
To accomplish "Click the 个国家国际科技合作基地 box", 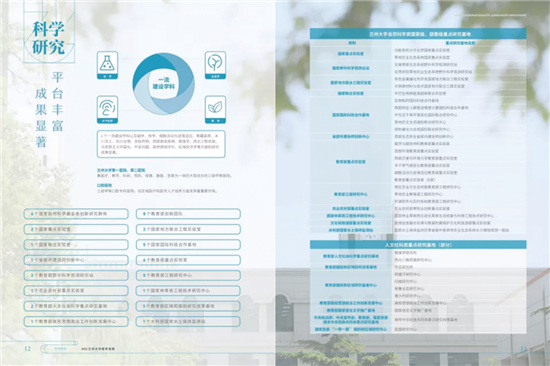I will tap(188, 245).
